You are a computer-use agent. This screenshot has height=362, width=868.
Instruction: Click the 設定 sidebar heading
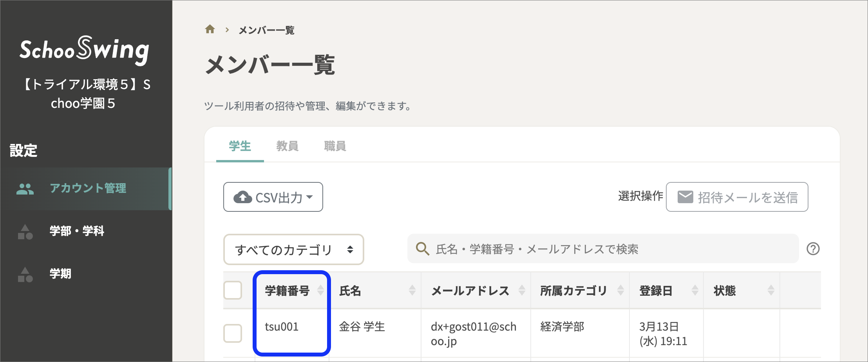(24, 151)
